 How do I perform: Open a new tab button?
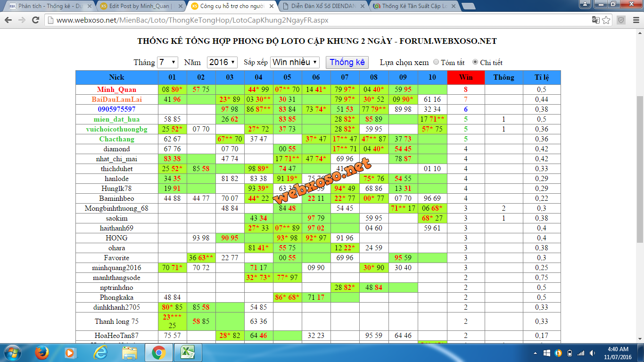point(468,6)
